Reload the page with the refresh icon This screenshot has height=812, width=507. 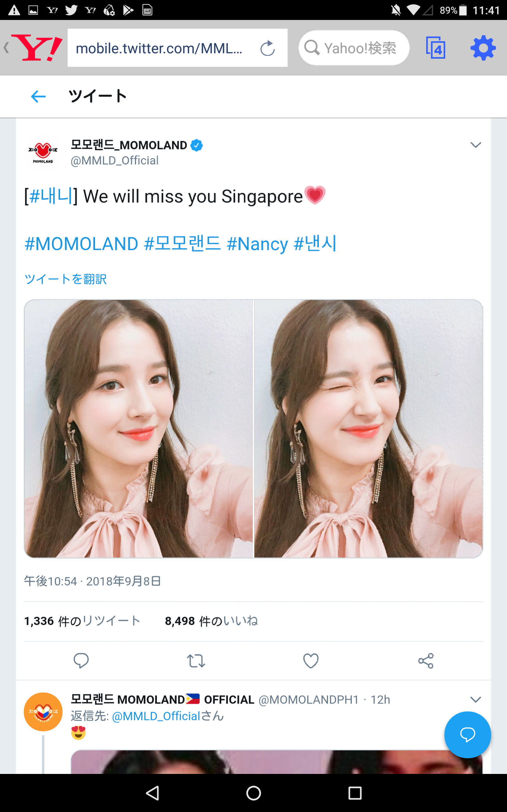[x=267, y=48]
